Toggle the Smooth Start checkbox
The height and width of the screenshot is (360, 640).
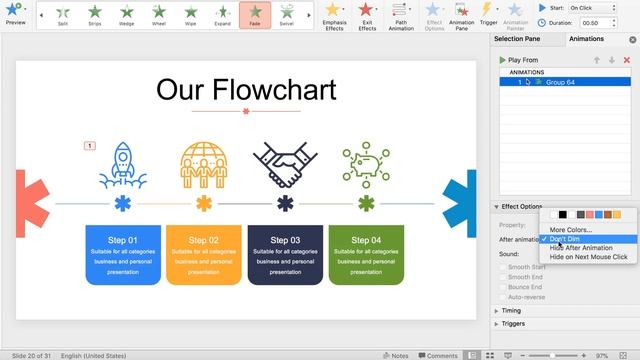502,267
